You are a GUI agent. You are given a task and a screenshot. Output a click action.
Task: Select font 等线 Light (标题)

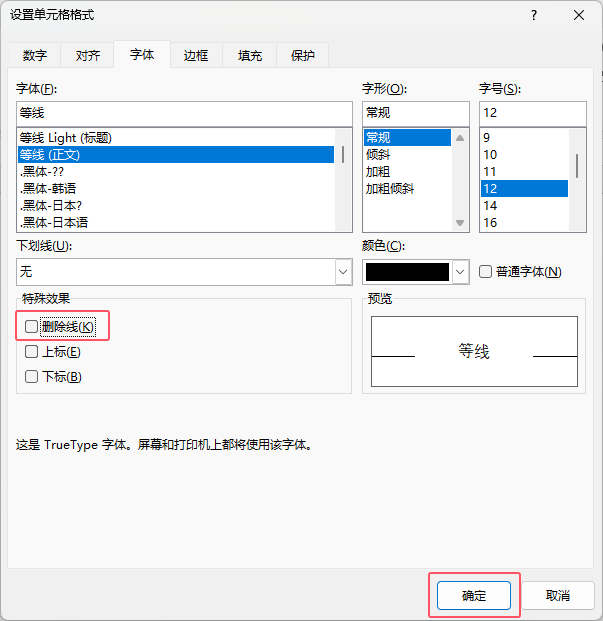pyautogui.click(x=176, y=138)
